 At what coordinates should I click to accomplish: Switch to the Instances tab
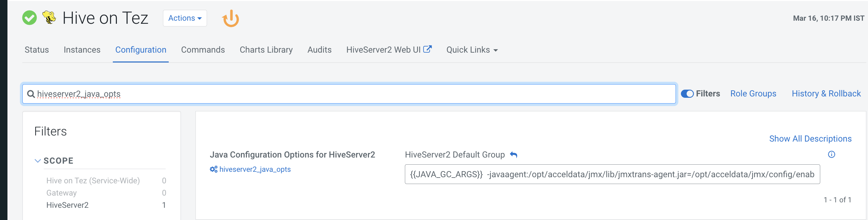(x=82, y=50)
